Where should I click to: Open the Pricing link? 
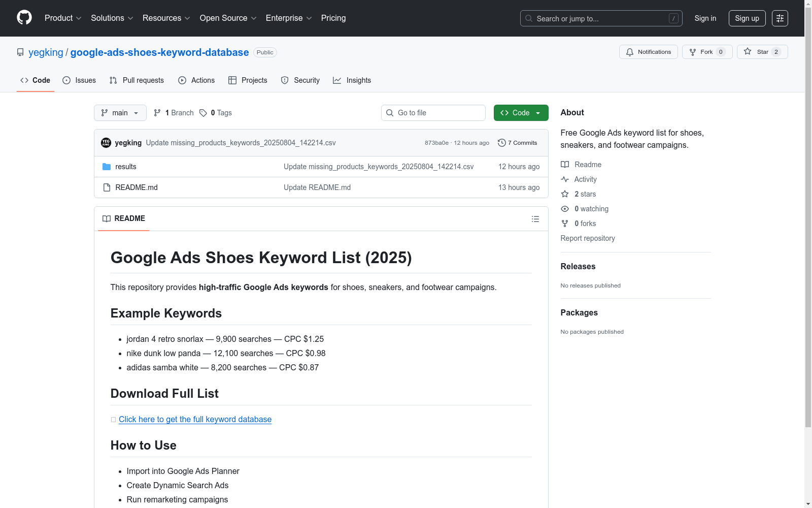click(333, 18)
